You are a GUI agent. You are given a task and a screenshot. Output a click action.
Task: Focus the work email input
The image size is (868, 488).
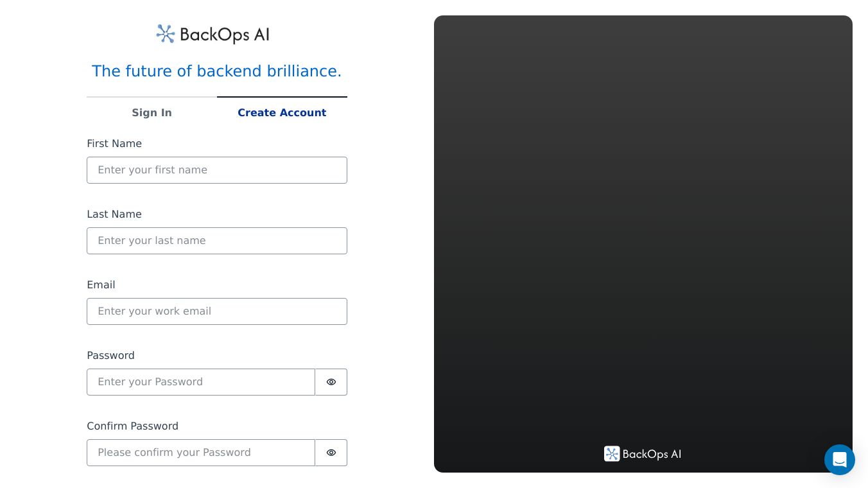click(217, 311)
